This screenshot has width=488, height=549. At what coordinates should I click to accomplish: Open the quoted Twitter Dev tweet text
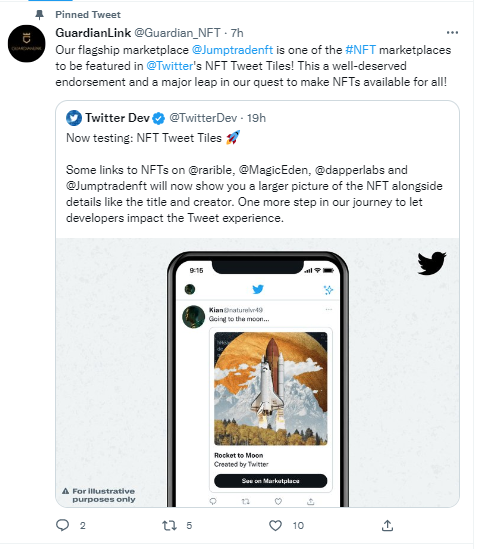click(254, 178)
